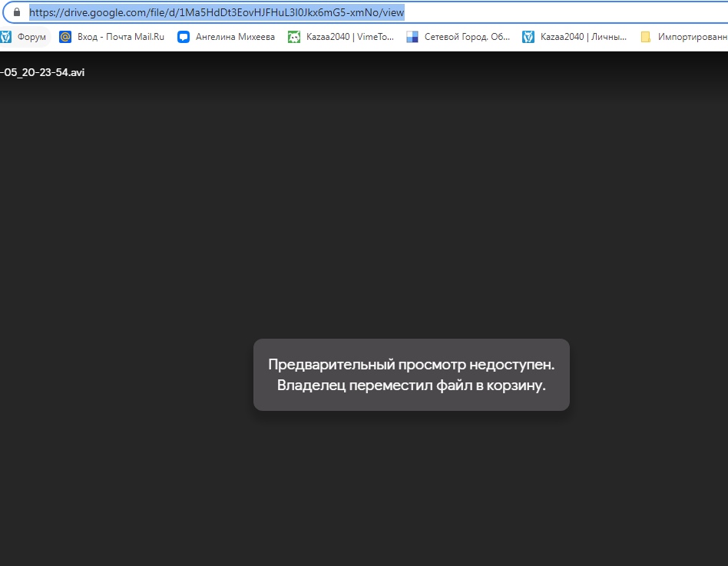Open the Вход - Почта Mail.Ru bookmark

pos(121,37)
